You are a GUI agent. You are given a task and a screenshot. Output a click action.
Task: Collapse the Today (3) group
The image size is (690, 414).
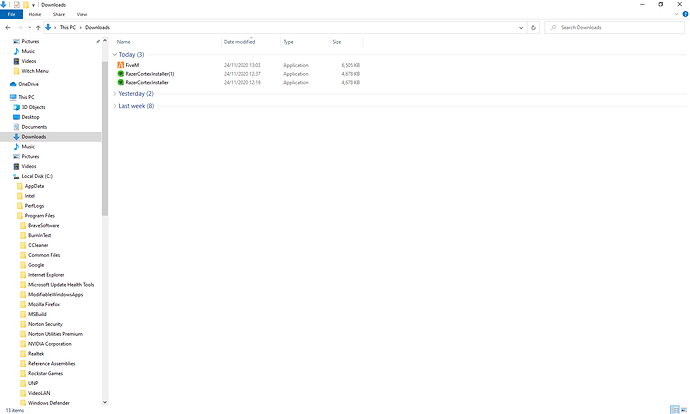point(115,55)
